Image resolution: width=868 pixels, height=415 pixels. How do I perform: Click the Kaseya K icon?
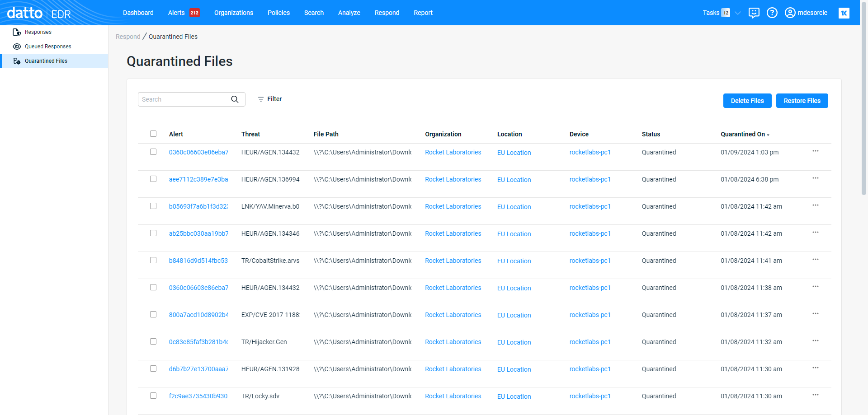pyautogui.click(x=844, y=13)
